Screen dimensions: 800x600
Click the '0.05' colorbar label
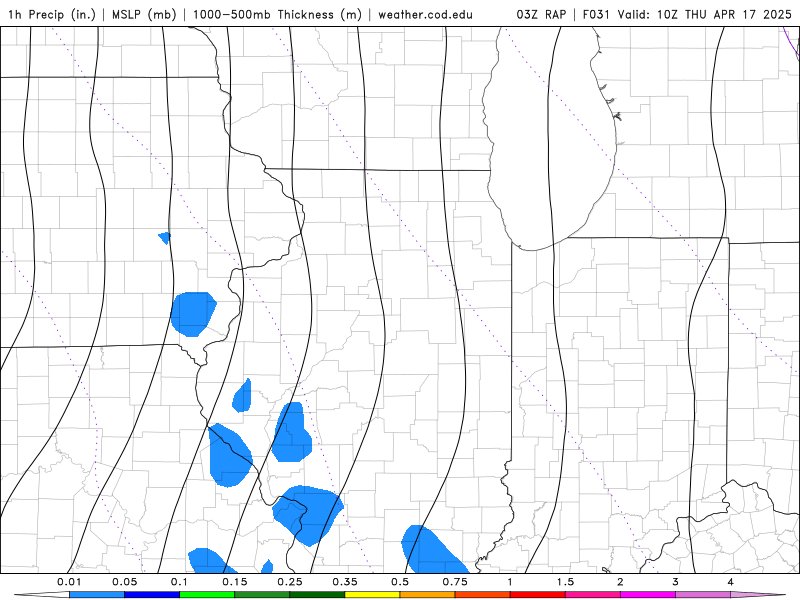(124, 582)
